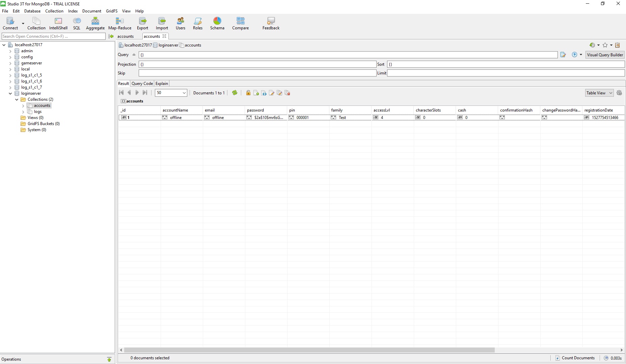Toggle the read-only lock icon
The height and width of the screenshot is (364, 626).
[x=248, y=93]
